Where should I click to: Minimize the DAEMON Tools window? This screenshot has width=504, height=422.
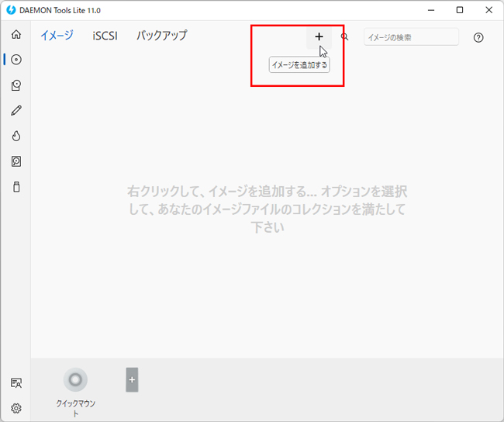(x=431, y=10)
